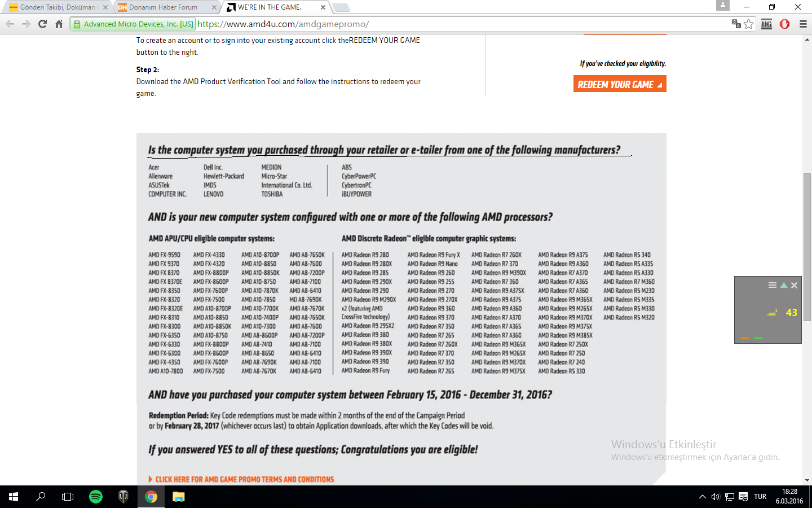Open Windows taskbar search
Viewport: 812px width, 508px height.
tap(41, 497)
